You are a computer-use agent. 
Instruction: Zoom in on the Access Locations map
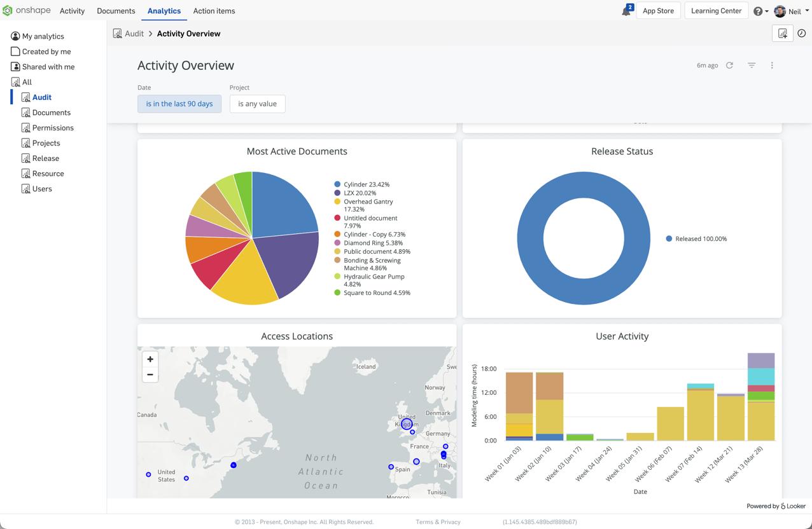click(150, 359)
